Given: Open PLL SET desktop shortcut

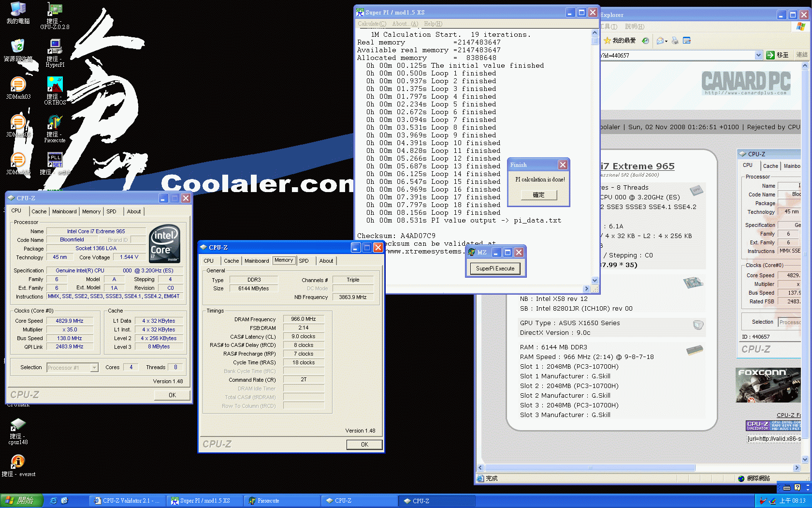Looking at the screenshot, I should (55, 164).
